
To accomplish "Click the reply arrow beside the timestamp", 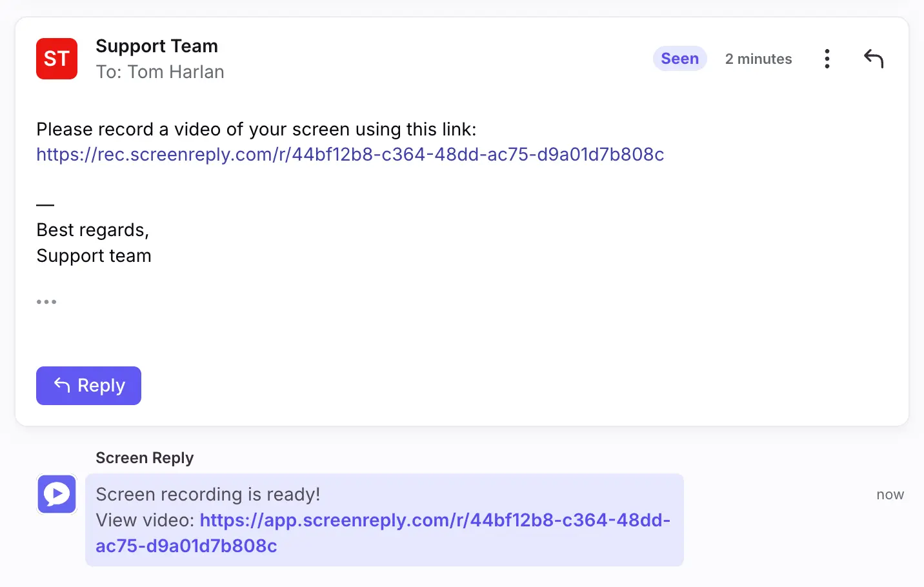I will coord(874,58).
